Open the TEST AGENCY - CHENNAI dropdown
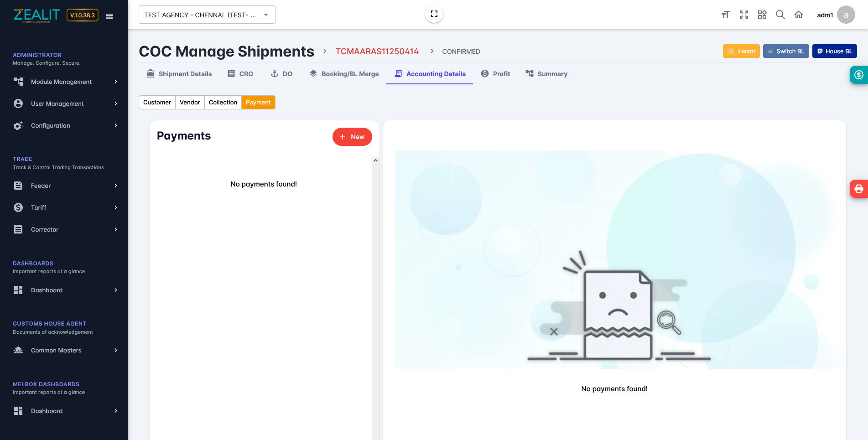868x440 pixels. click(207, 15)
